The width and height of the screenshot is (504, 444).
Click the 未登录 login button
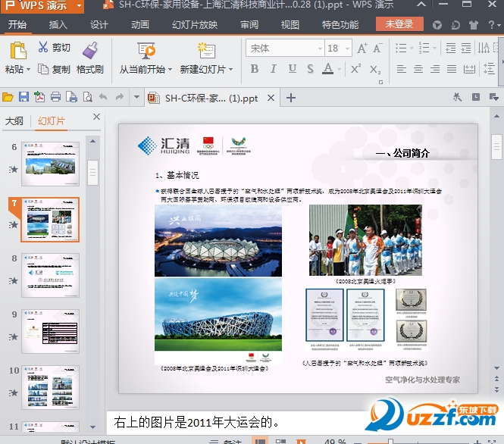point(399,24)
